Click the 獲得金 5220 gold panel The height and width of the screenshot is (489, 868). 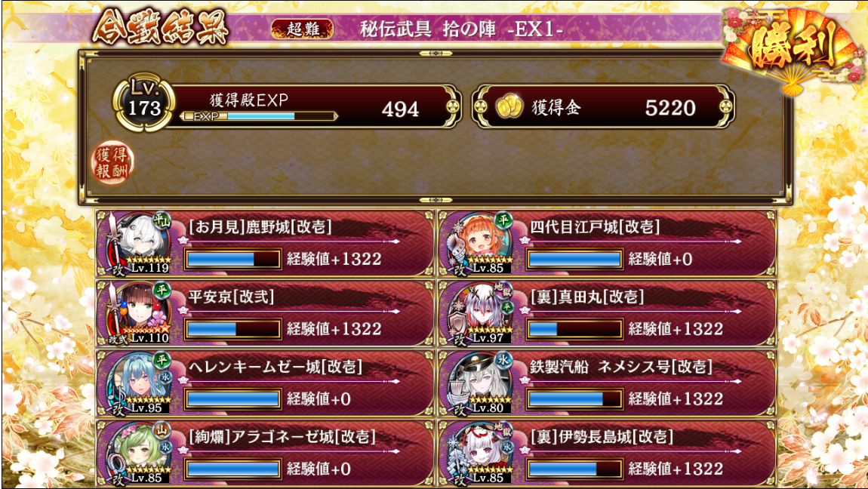pos(603,106)
